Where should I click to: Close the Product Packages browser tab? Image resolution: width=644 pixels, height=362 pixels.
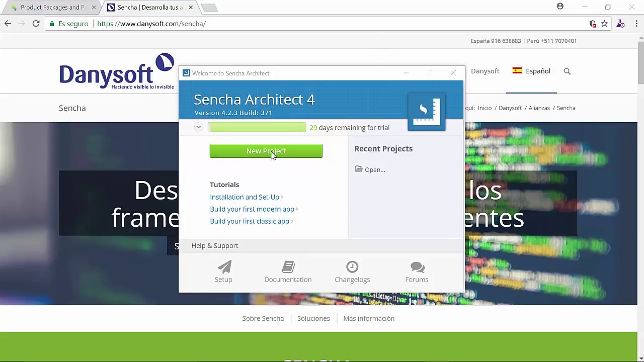click(x=94, y=8)
